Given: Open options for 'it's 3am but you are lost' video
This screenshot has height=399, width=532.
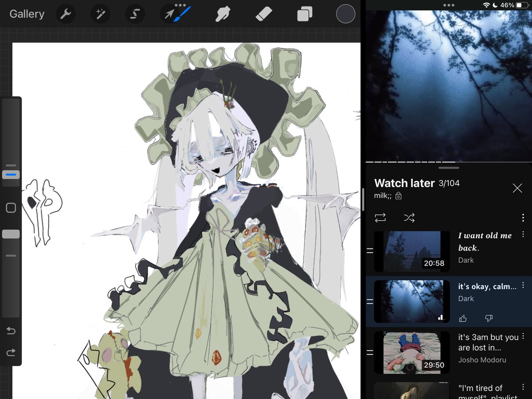Looking at the screenshot, I should point(523,336).
